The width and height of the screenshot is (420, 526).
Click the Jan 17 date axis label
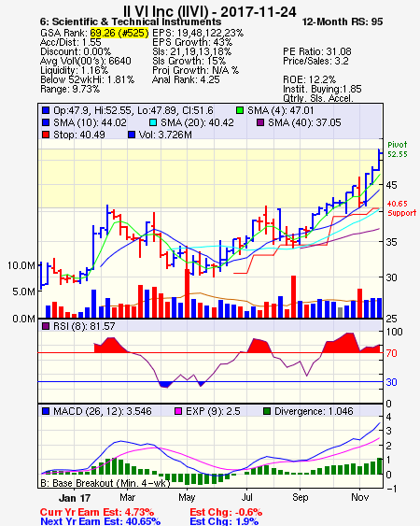(x=75, y=498)
